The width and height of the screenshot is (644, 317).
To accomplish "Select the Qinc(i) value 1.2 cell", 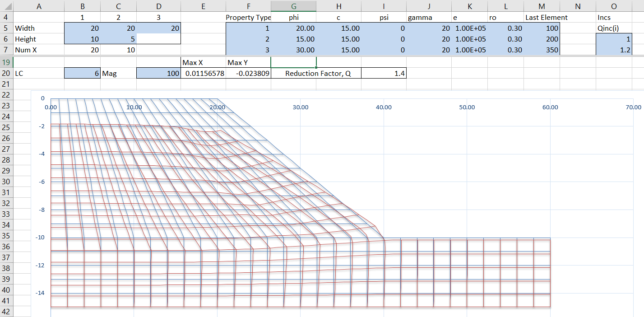I will (x=614, y=50).
